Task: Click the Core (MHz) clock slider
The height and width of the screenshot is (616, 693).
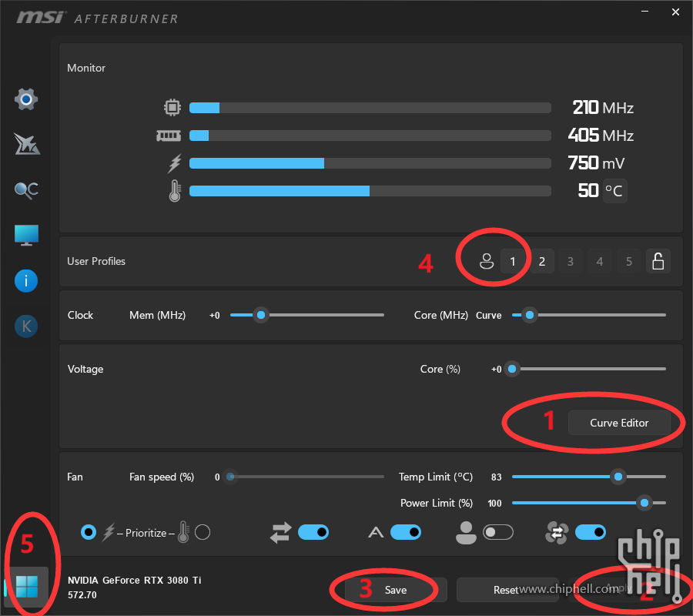Action: click(x=589, y=315)
